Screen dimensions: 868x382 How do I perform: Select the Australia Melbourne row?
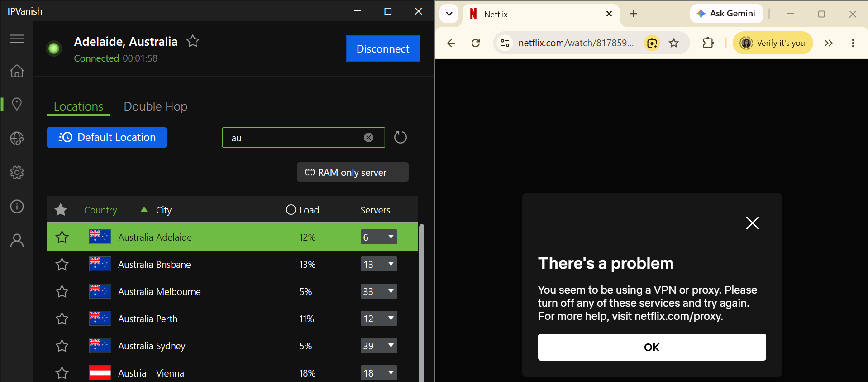[233, 291]
